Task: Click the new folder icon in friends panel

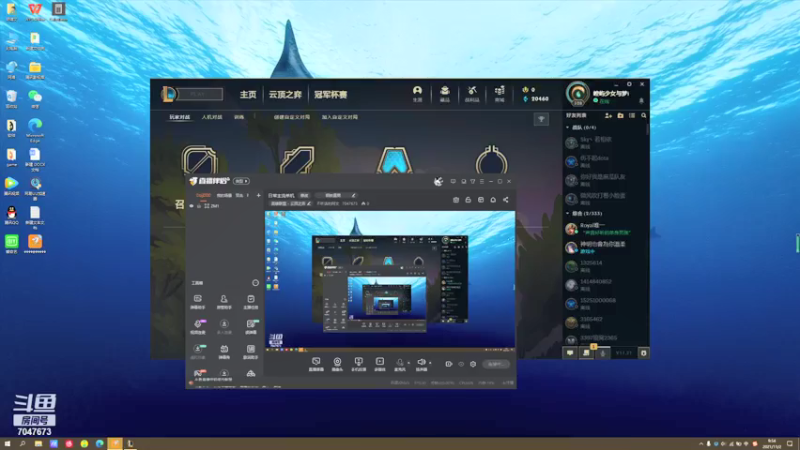Action: tap(620, 116)
